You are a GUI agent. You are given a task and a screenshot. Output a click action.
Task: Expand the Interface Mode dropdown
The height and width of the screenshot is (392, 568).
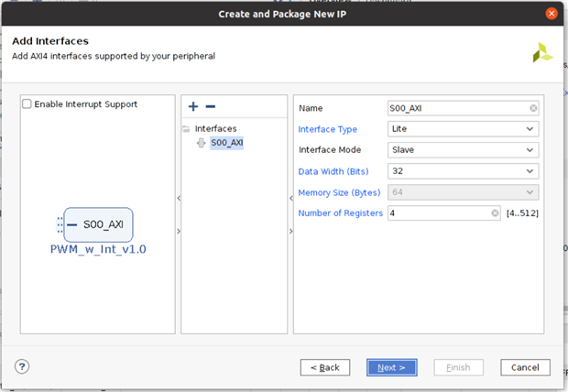(x=462, y=150)
